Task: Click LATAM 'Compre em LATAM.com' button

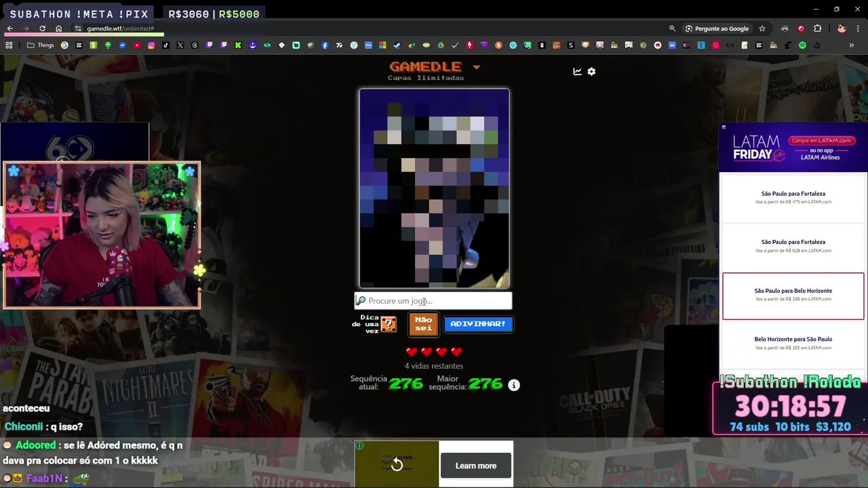Action: click(x=821, y=140)
